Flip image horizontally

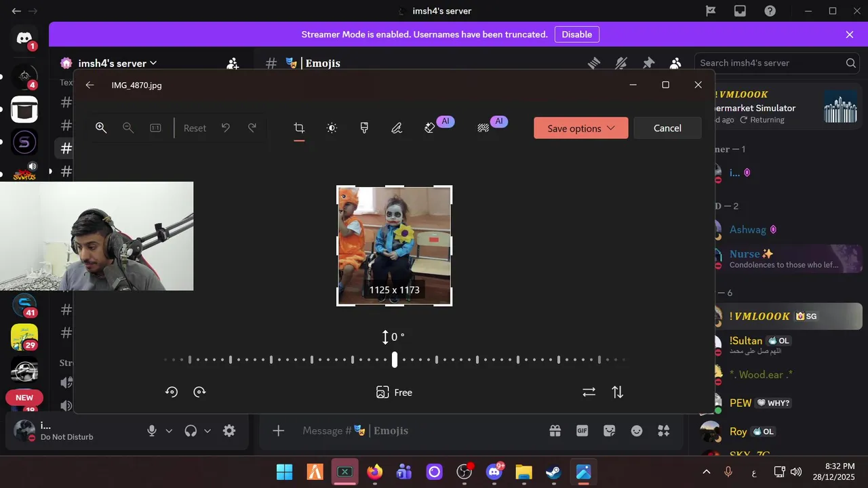click(589, 392)
